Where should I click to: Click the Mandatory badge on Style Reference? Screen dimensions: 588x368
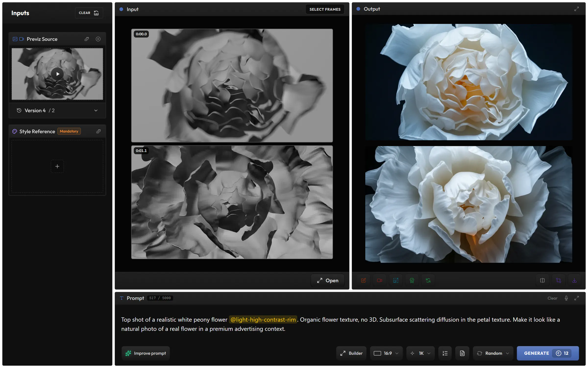[69, 131]
